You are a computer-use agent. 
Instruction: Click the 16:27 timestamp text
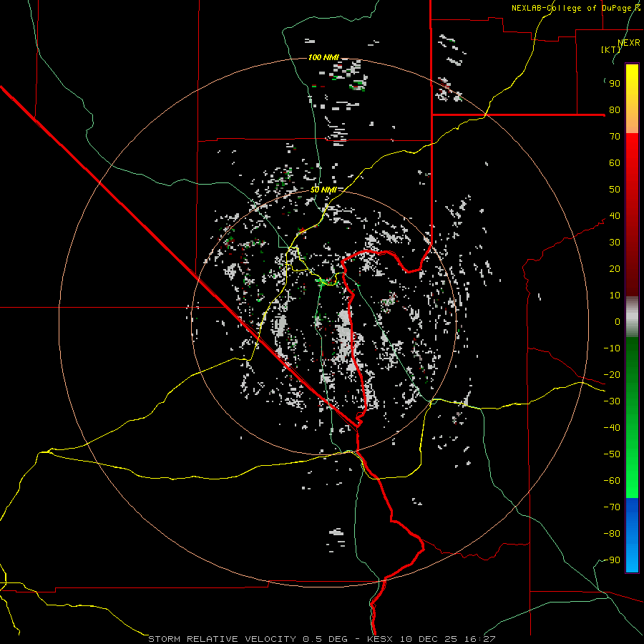coord(479,639)
